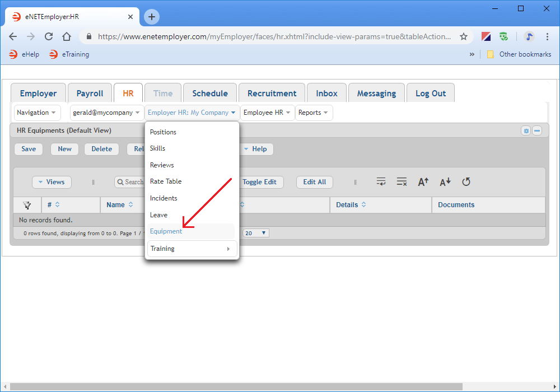Select Equipment from the Employer HR menu

(x=166, y=231)
